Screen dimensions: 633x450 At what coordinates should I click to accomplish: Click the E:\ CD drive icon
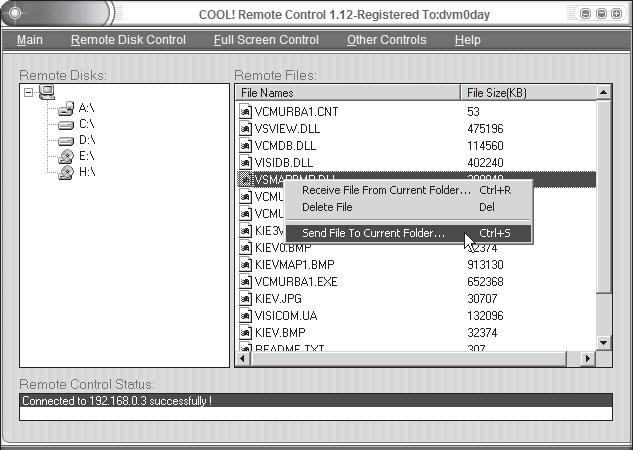(x=66, y=156)
